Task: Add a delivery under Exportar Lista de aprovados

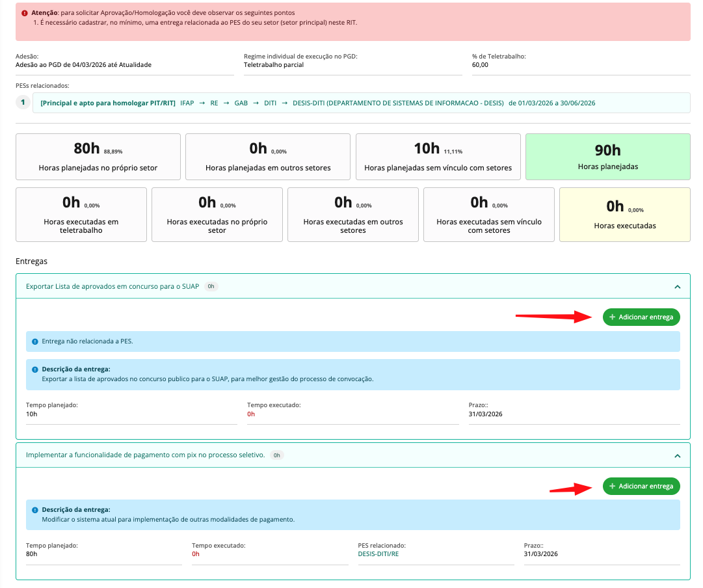Action: (x=641, y=317)
